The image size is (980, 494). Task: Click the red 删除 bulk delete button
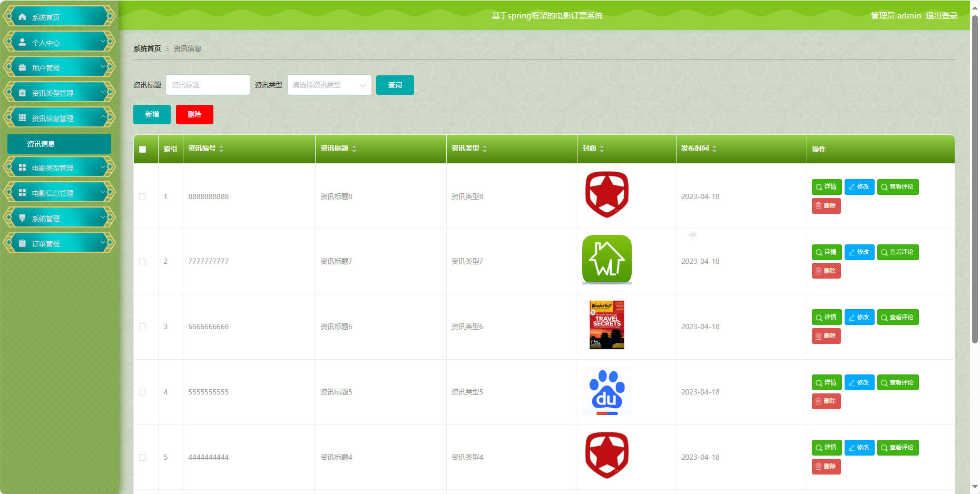pos(194,114)
